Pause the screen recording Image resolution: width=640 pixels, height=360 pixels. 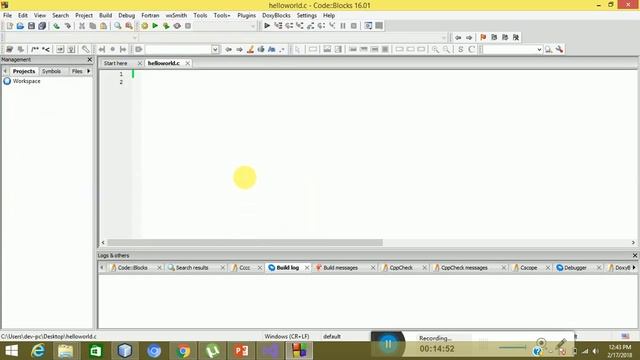(x=388, y=344)
